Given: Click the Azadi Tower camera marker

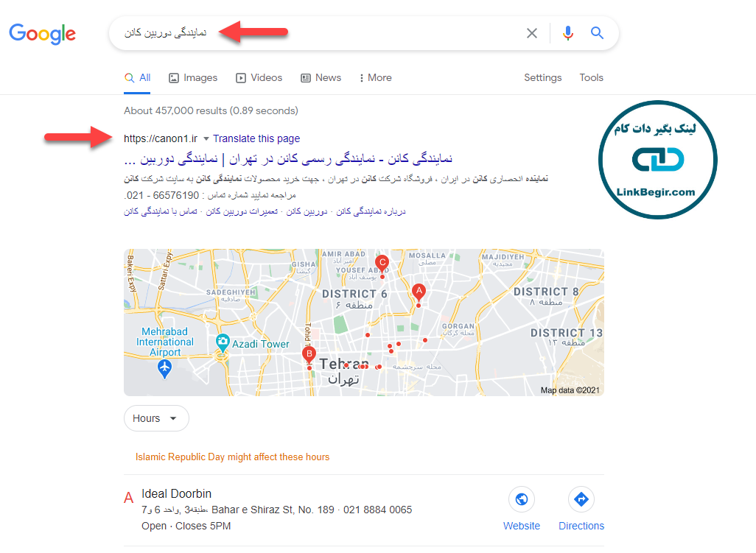Looking at the screenshot, I should pos(223,342).
